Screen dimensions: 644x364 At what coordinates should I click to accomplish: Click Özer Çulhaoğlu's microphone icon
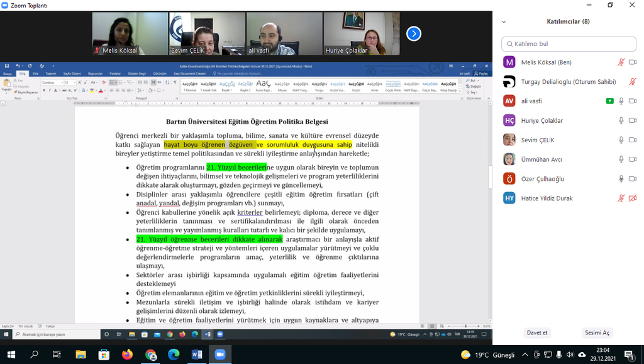click(621, 179)
